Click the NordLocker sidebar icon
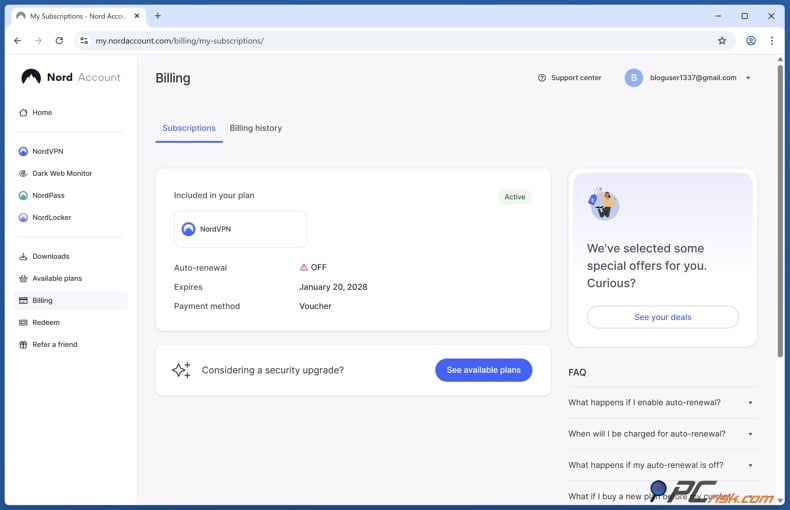This screenshot has width=790, height=510. point(23,218)
